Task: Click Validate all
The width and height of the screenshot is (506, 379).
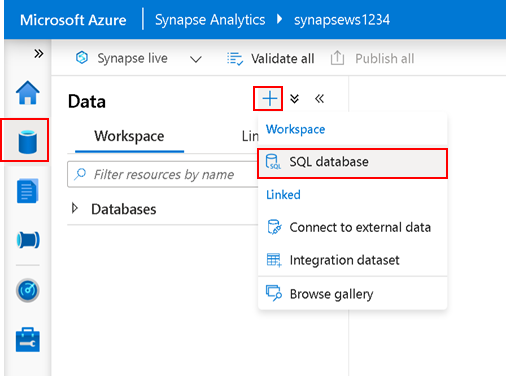Action: (271, 59)
